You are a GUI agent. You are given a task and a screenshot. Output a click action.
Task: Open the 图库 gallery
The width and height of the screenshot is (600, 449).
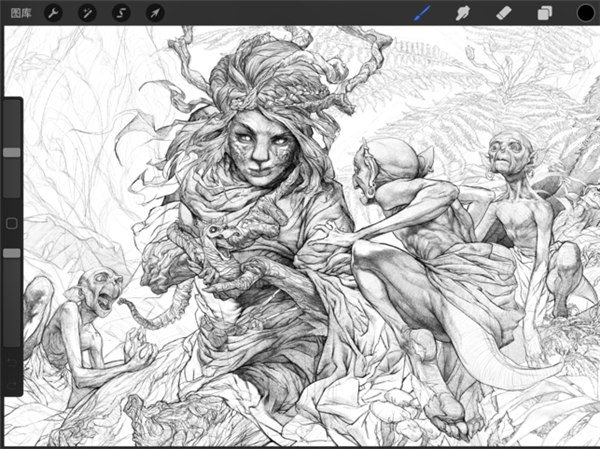pyautogui.click(x=20, y=13)
